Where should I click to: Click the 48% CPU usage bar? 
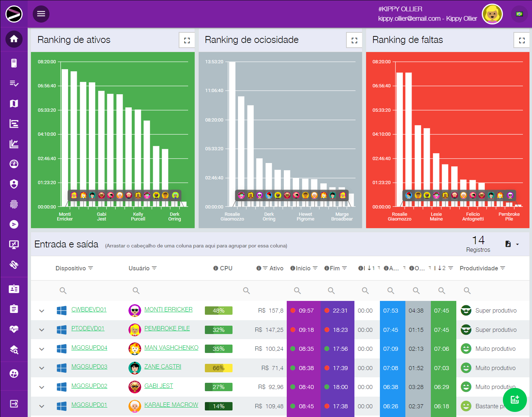tap(218, 311)
